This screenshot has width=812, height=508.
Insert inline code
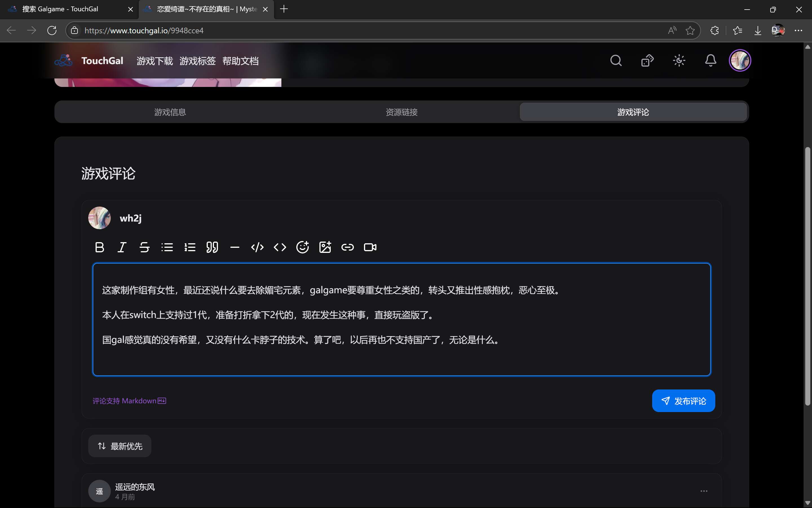(x=280, y=247)
